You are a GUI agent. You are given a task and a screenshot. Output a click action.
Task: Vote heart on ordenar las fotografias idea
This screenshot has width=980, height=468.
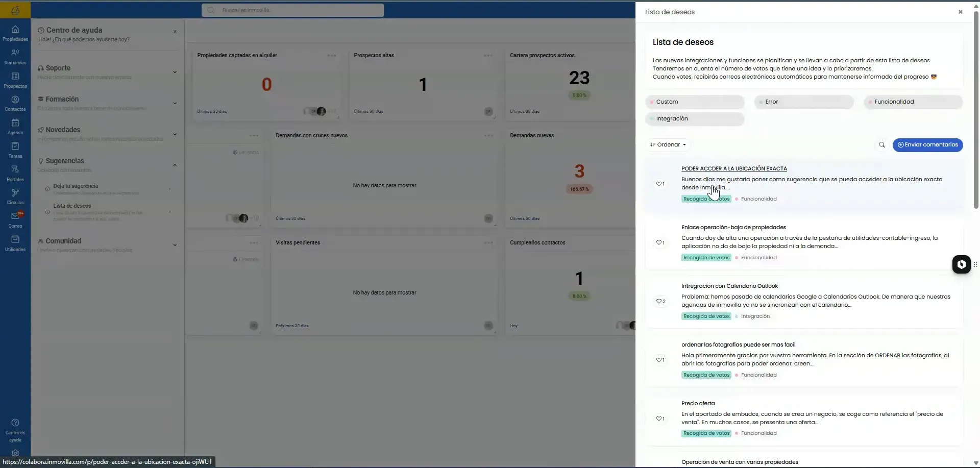[660, 360]
